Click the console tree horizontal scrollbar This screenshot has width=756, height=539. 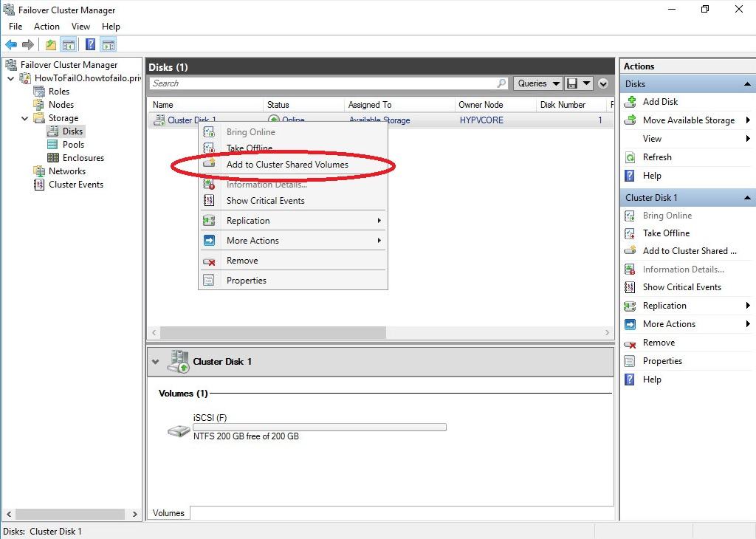tap(70, 515)
